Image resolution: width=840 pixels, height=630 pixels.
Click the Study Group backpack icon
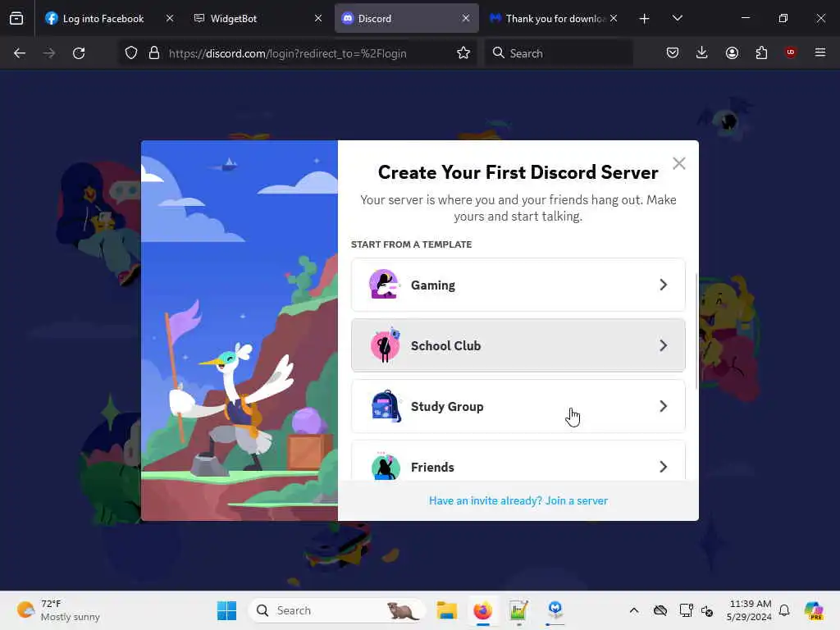[x=386, y=406]
